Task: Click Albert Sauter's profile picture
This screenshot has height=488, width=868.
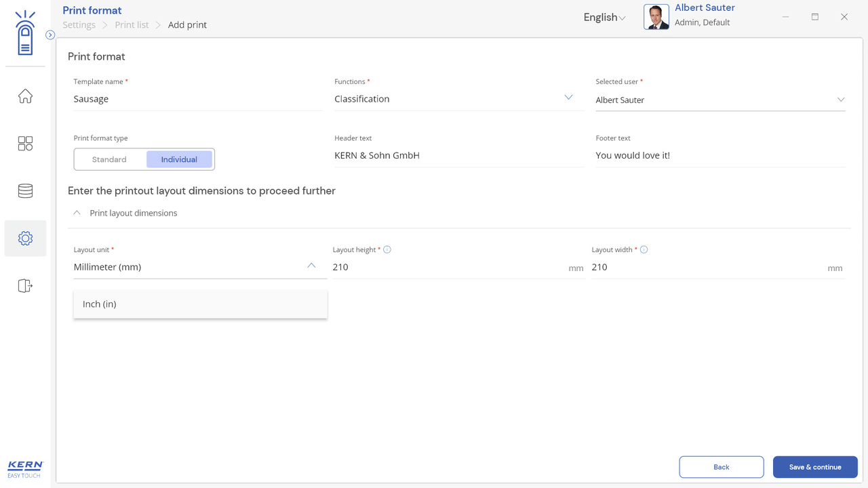Action: tap(656, 17)
